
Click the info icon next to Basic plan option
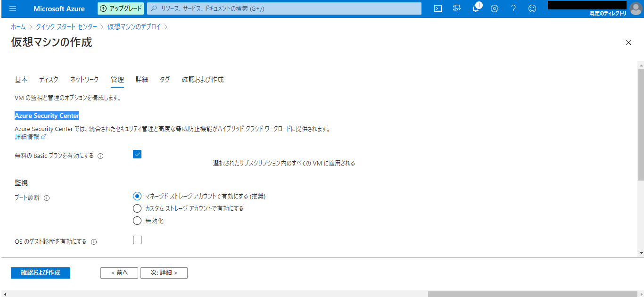pos(100,156)
